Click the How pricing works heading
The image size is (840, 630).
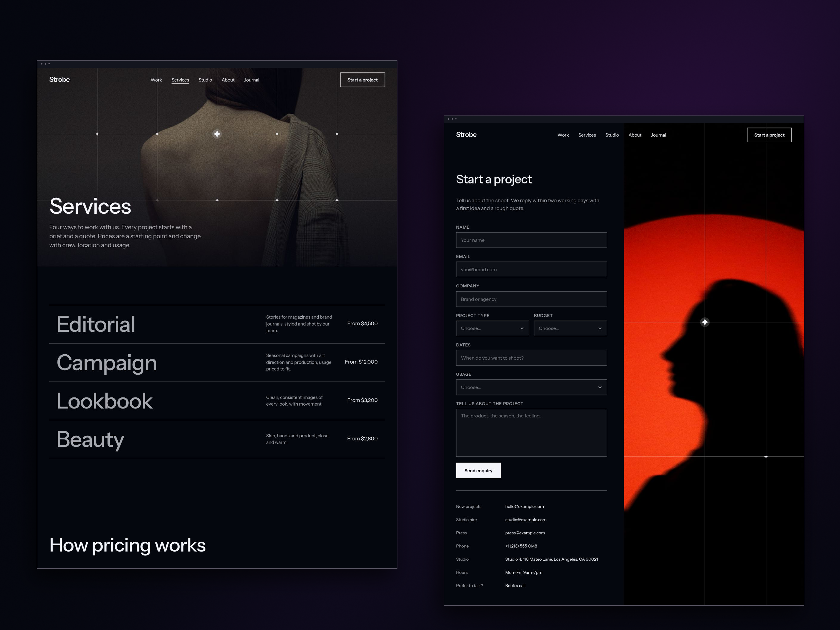127,545
